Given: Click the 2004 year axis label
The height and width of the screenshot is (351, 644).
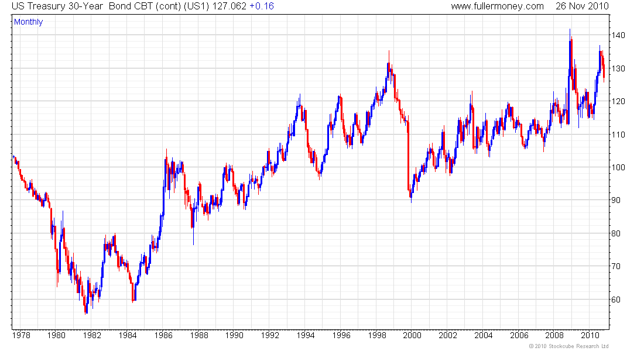Looking at the screenshot, I should (x=484, y=335).
